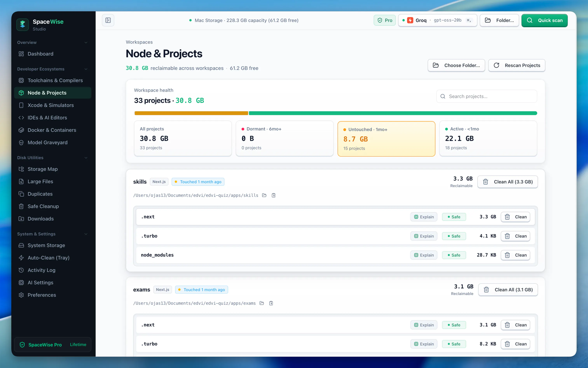Open Safe Cleanup
Viewport: 588px width, 368px height.
point(53,206)
